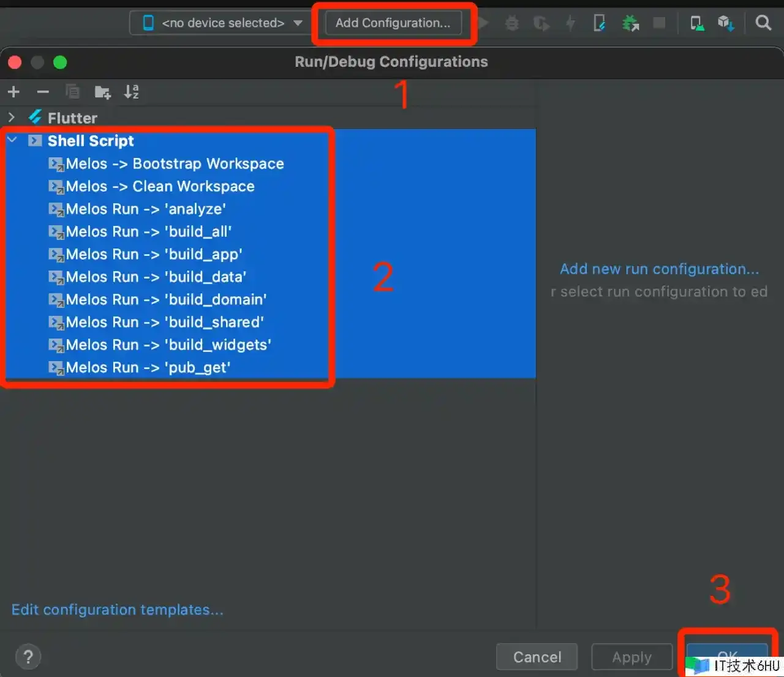Select Melos Run 'build_all' configuration

click(149, 231)
